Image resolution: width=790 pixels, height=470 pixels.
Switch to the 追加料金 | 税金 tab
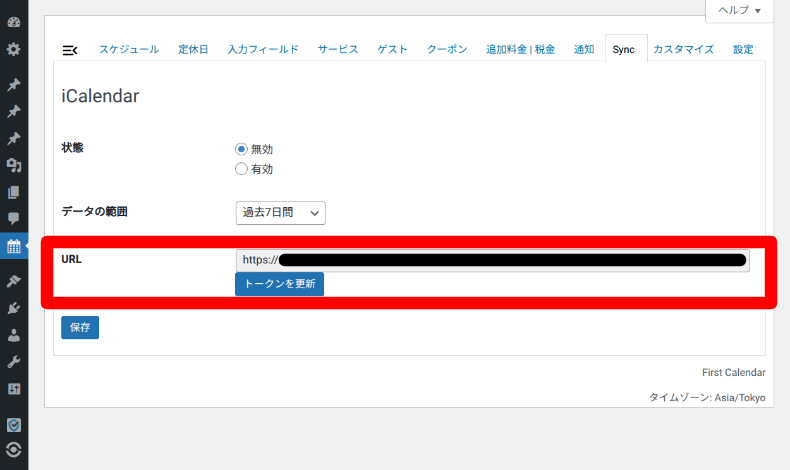pyautogui.click(x=520, y=49)
